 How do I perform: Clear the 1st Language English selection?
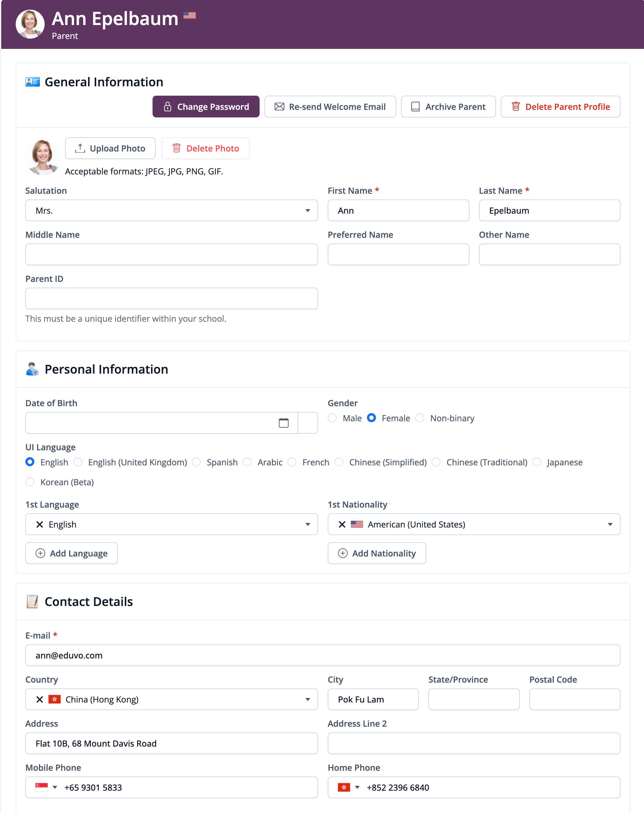(x=39, y=524)
